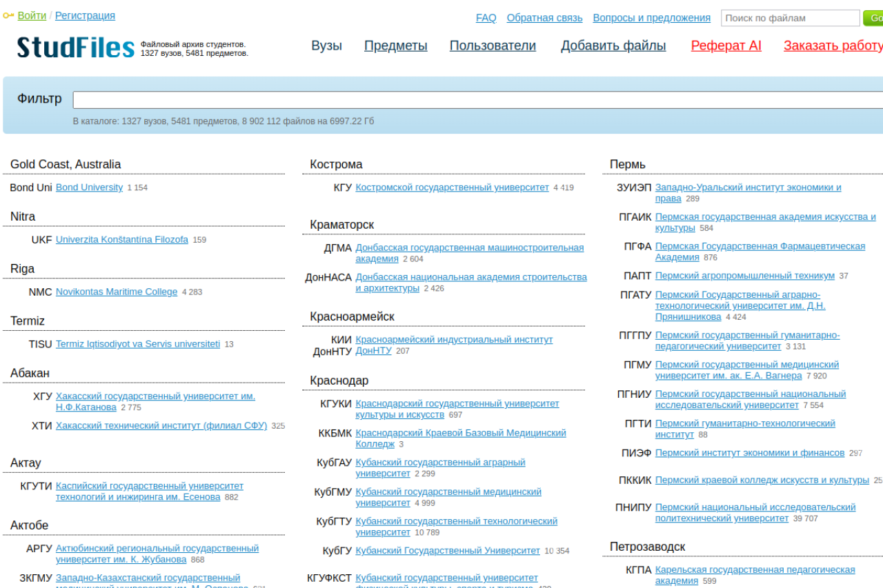
Task: Click the Пермь city heading
Action: tap(628, 164)
